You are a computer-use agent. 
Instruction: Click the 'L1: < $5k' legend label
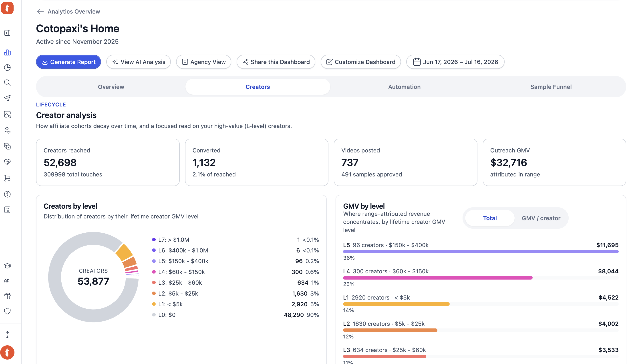pyautogui.click(x=170, y=304)
